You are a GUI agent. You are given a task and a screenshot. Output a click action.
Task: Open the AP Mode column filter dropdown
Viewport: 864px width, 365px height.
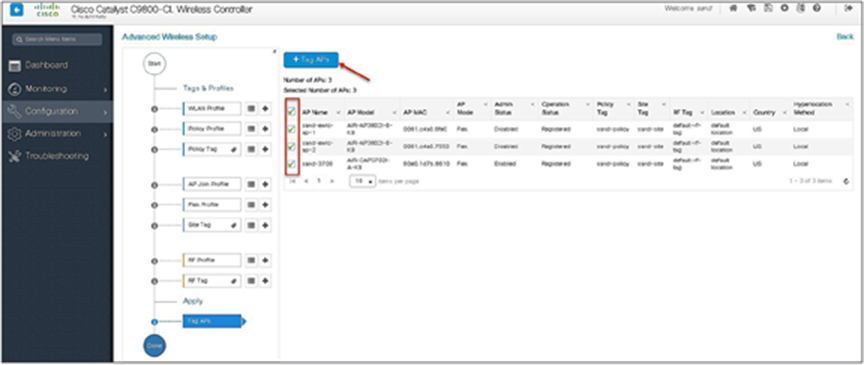pyautogui.click(x=485, y=104)
